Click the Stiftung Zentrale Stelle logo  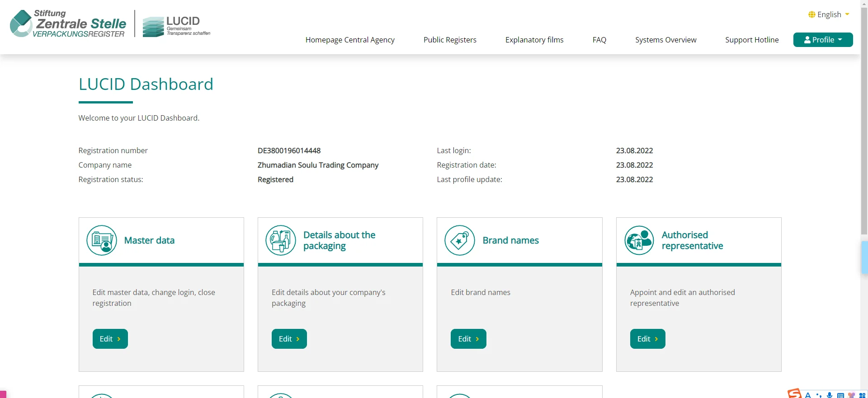coord(68,24)
